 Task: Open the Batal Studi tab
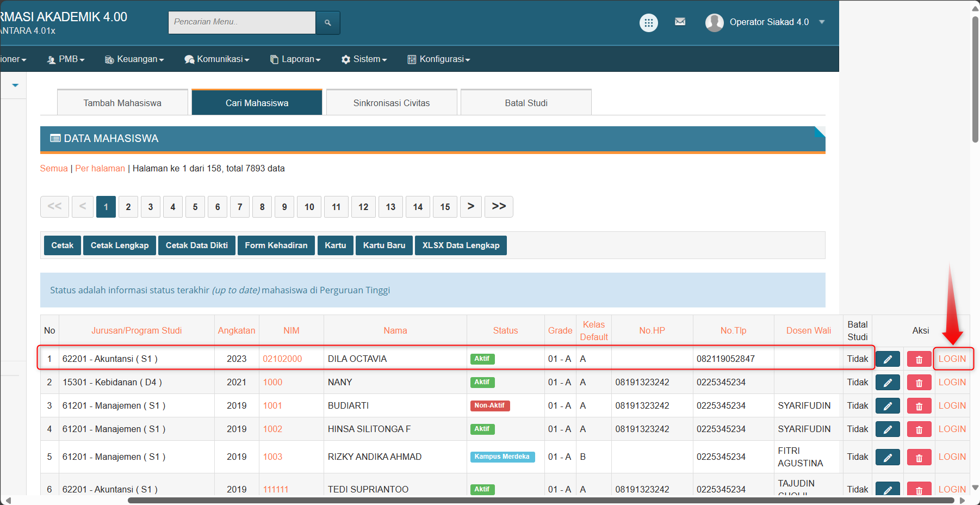click(526, 103)
